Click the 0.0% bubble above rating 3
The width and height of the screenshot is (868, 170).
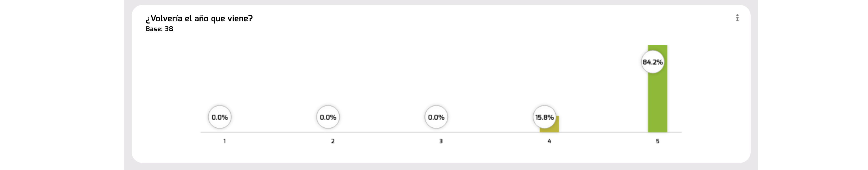436,117
